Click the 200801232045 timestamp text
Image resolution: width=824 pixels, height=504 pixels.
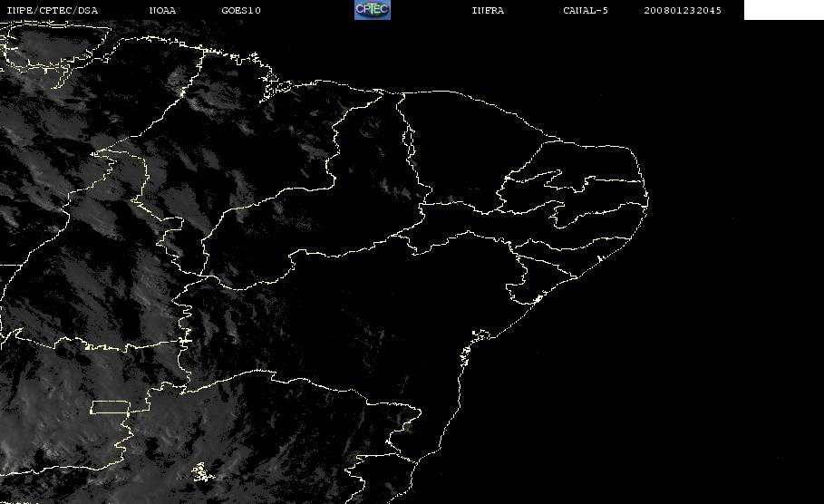[x=683, y=10]
